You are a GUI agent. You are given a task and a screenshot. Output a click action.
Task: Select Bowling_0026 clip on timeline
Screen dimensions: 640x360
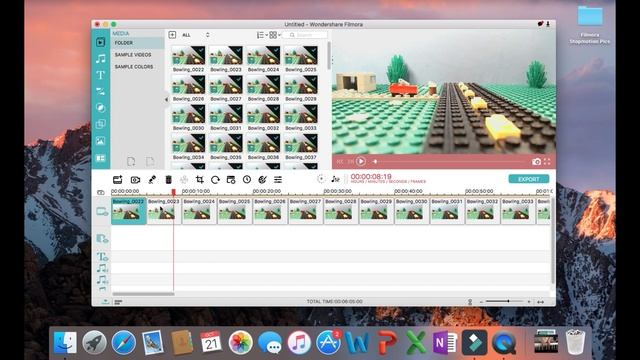[x=270, y=211]
